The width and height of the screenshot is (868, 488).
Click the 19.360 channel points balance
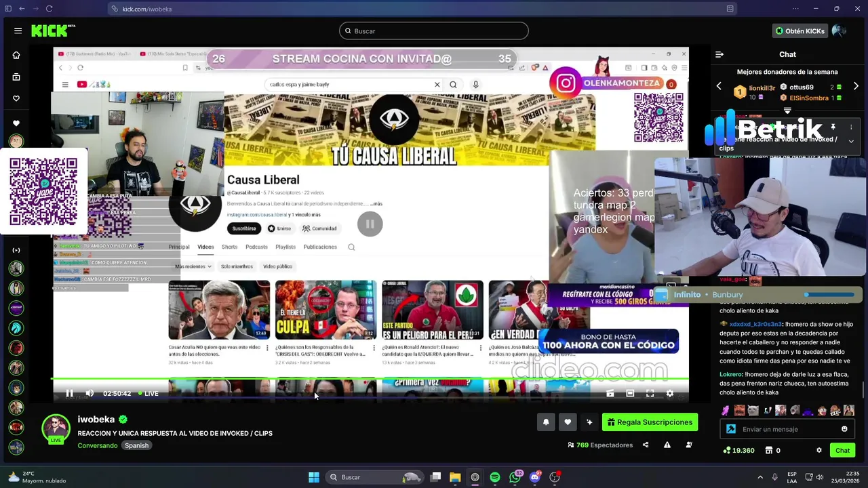click(739, 450)
